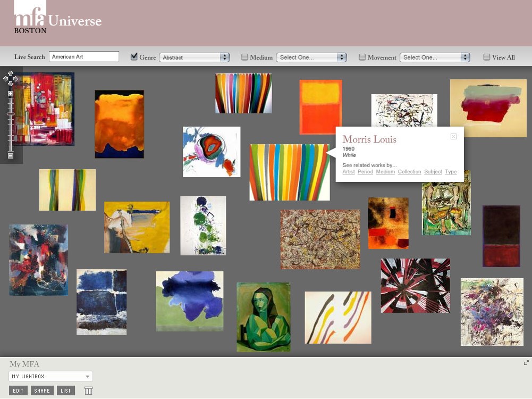Screen dimensions: 532x399
Task: Select the dark maroon Rothko-style painting
Action: [502, 236]
